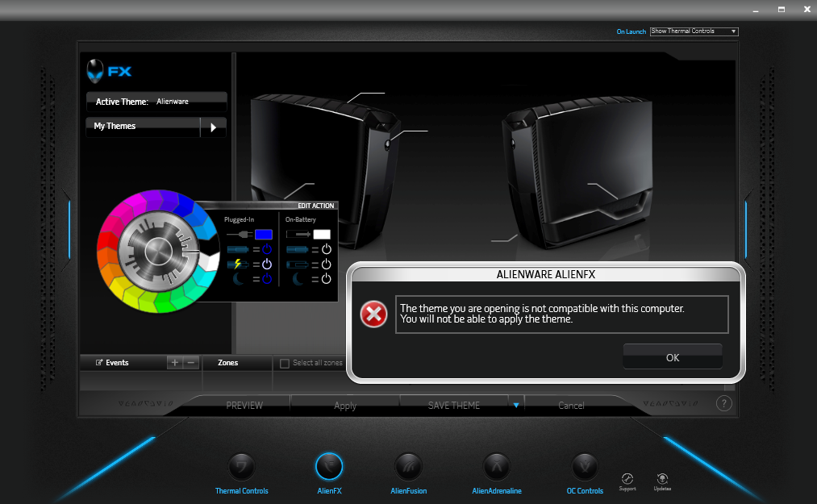Image resolution: width=817 pixels, height=504 pixels.
Task: Click the Plugged-In AC plug icon
Action: [x=240, y=235]
